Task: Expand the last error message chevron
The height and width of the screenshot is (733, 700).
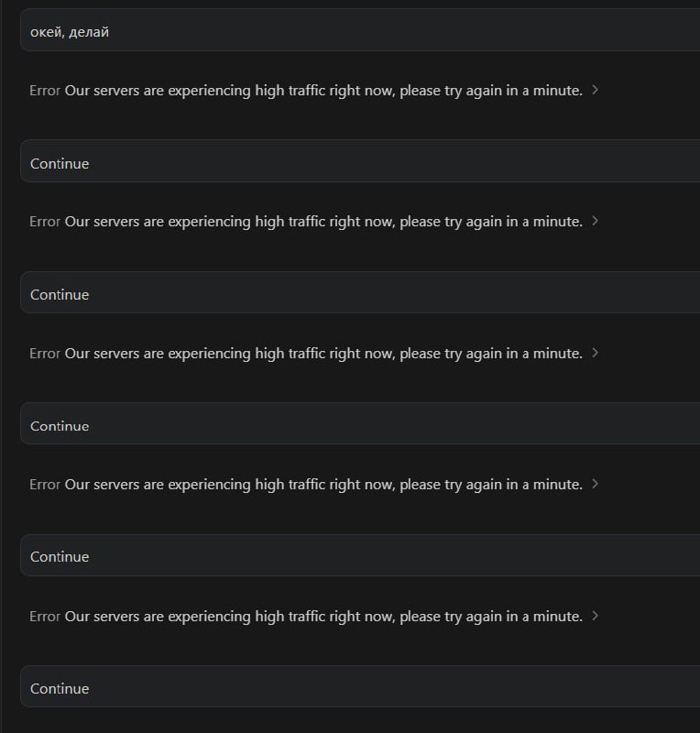Action: point(595,616)
